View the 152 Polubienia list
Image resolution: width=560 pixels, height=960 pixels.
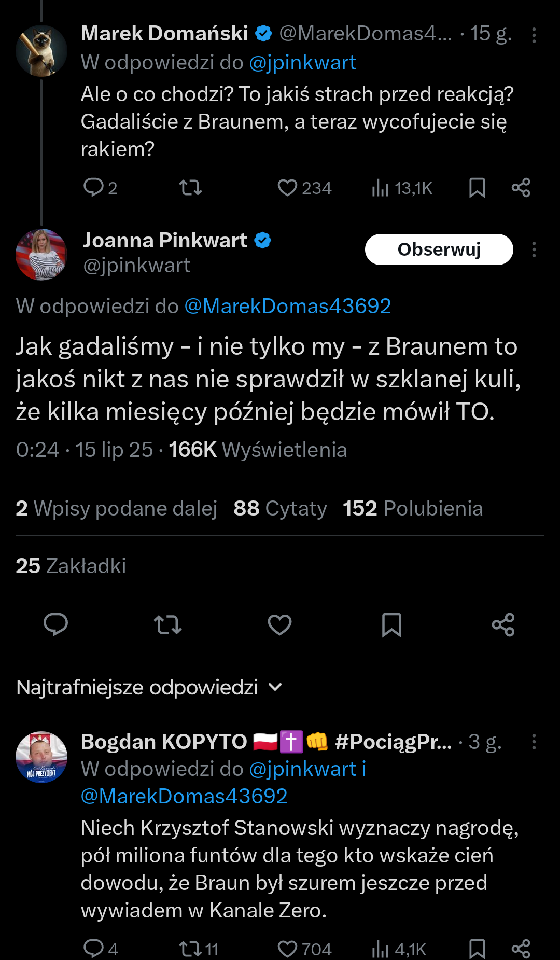(x=413, y=508)
